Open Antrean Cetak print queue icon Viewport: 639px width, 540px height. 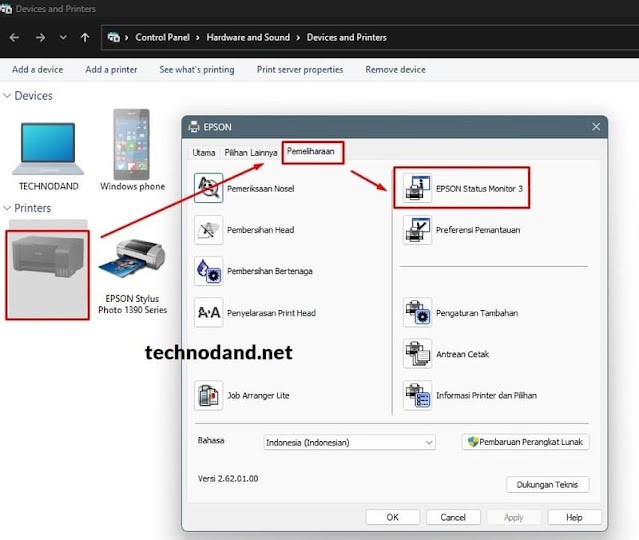click(x=417, y=354)
